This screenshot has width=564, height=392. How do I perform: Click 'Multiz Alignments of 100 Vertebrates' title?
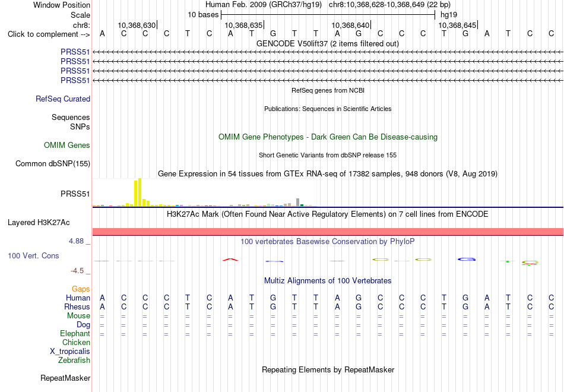[x=328, y=280]
